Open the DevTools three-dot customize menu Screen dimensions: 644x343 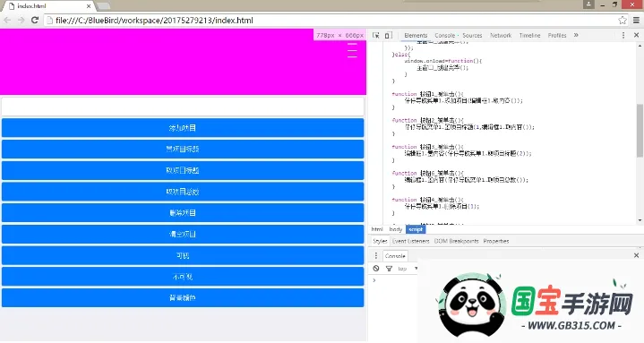click(623, 35)
